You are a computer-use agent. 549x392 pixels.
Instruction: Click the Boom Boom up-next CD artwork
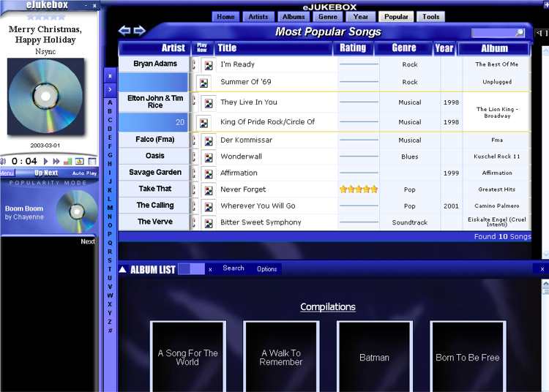[x=77, y=211]
